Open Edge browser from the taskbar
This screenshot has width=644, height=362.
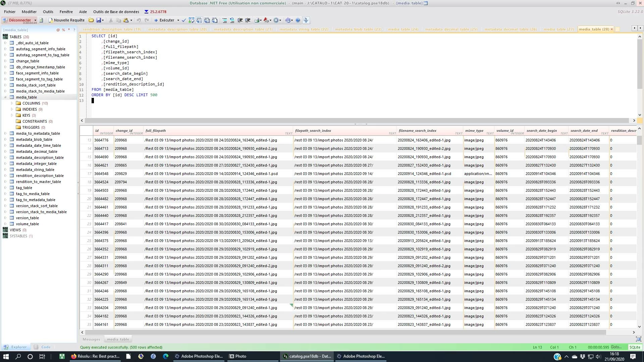pyautogui.click(x=166, y=356)
